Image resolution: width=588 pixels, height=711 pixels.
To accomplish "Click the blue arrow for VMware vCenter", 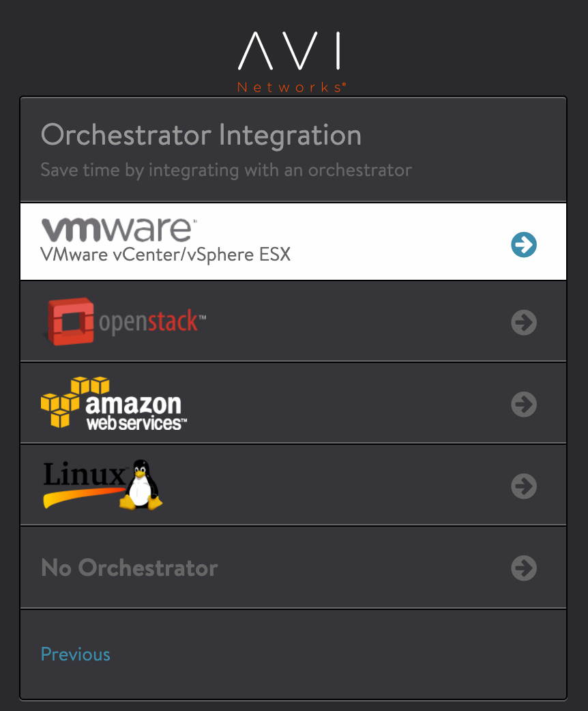I will point(524,244).
